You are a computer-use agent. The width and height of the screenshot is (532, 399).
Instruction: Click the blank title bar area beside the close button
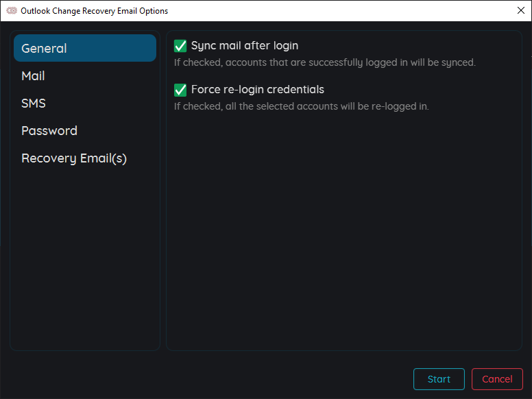pyautogui.click(x=339, y=11)
